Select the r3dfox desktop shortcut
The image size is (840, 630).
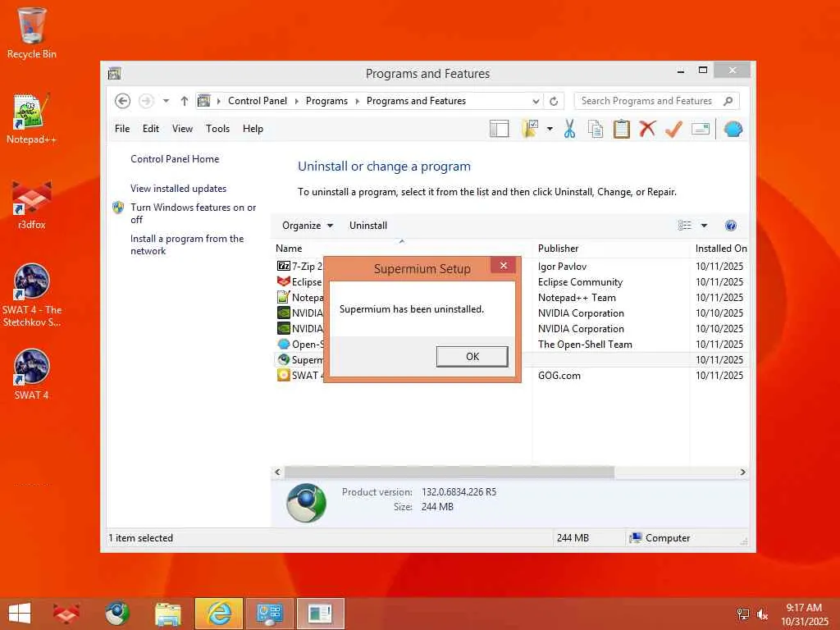coord(32,204)
